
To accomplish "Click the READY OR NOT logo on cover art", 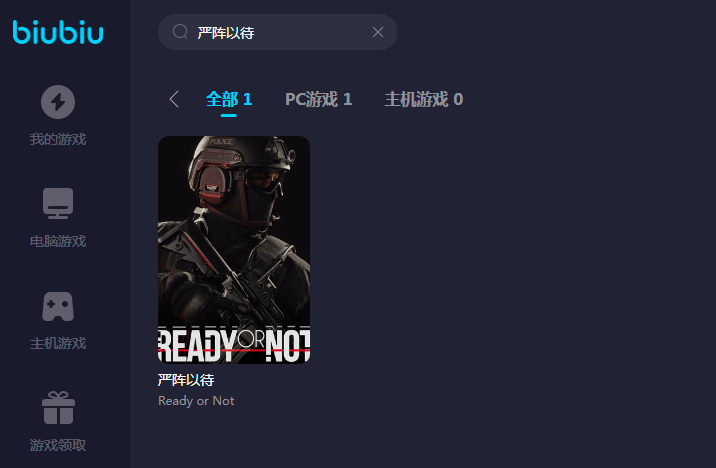I will [x=234, y=344].
